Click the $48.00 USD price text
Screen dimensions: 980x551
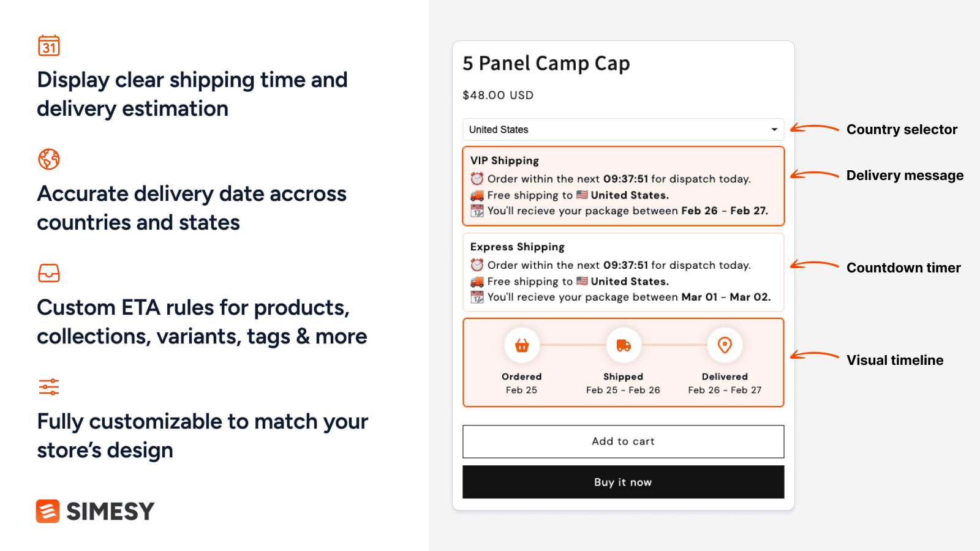point(498,96)
